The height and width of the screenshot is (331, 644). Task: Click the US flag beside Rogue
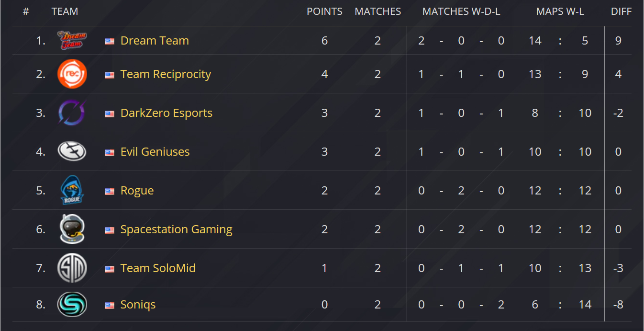click(x=110, y=191)
